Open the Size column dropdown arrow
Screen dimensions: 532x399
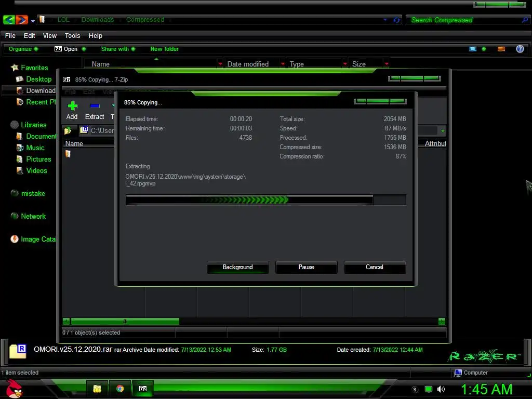[387, 64]
